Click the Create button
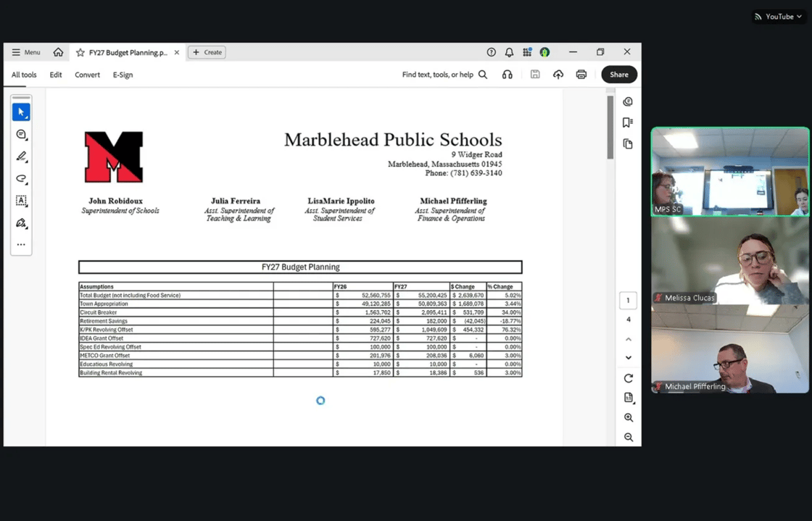The width and height of the screenshot is (812, 521). tap(207, 52)
